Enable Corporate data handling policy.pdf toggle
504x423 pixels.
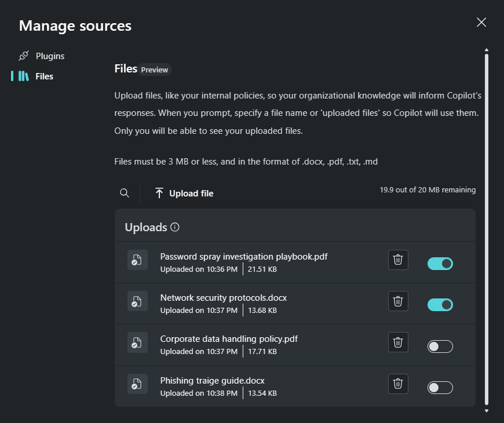click(440, 347)
